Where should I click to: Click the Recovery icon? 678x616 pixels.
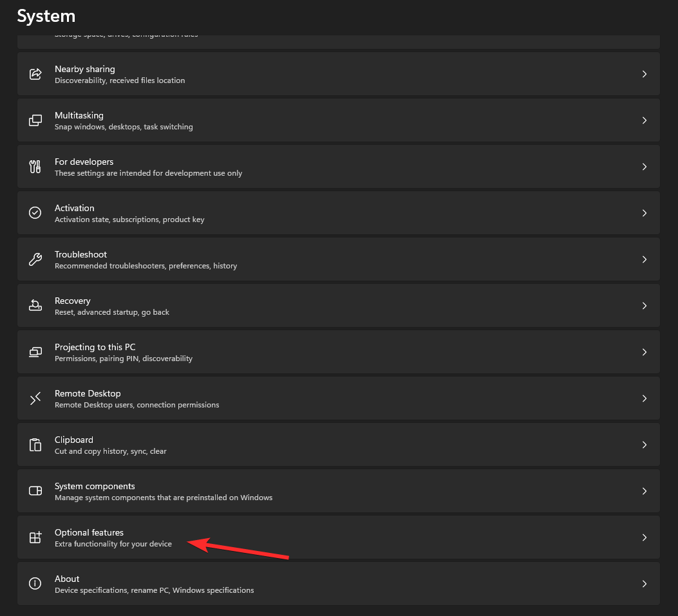click(x=35, y=305)
